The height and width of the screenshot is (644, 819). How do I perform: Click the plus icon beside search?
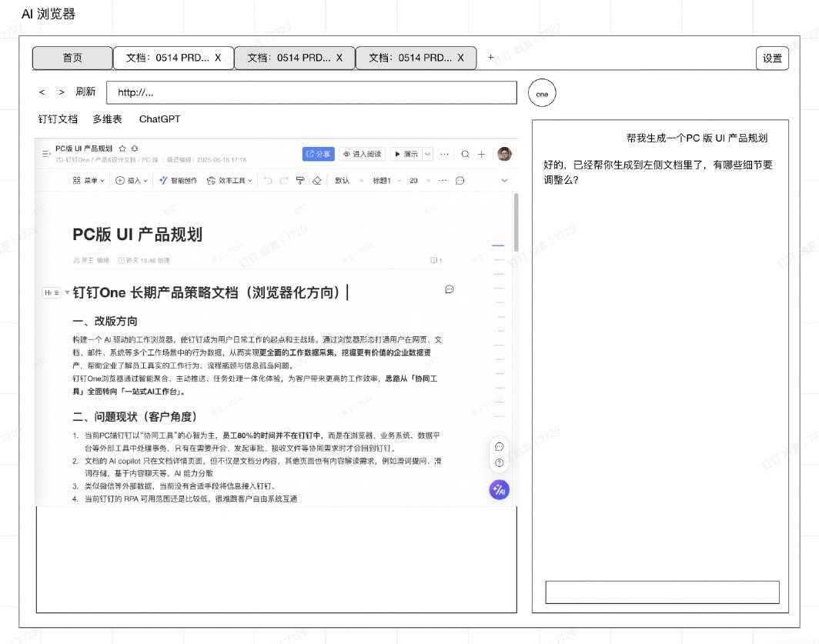click(x=482, y=154)
